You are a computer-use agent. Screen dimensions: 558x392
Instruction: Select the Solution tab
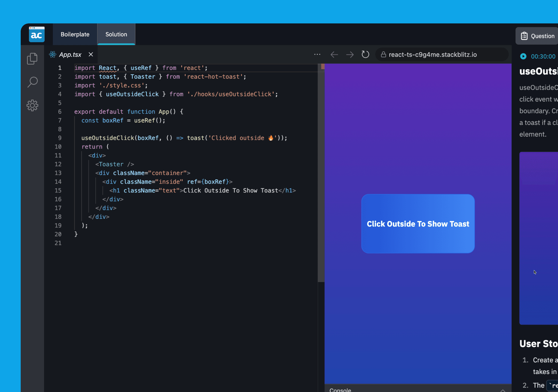[116, 34]
